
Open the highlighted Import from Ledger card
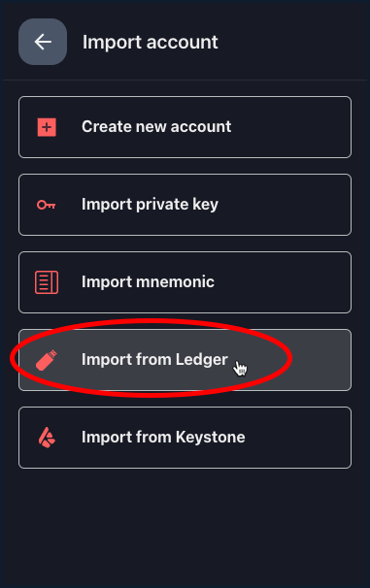(185, 360)
